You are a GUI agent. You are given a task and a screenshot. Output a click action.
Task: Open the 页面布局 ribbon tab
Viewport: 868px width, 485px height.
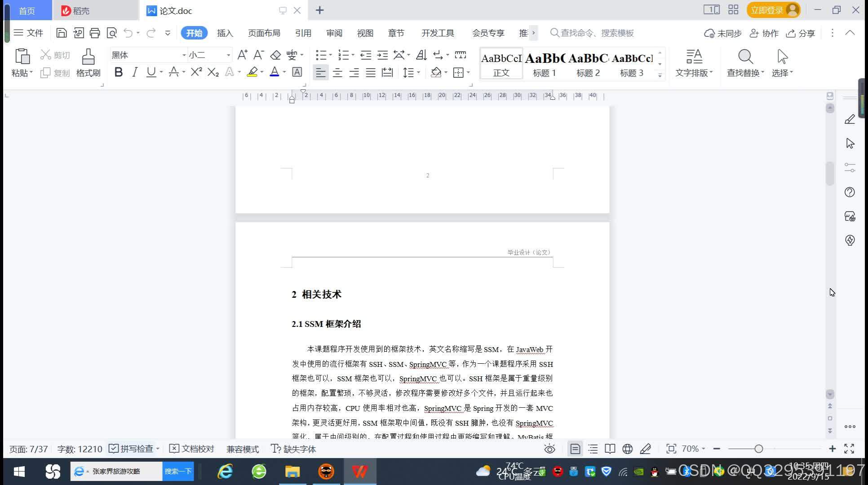pos(264,33)
